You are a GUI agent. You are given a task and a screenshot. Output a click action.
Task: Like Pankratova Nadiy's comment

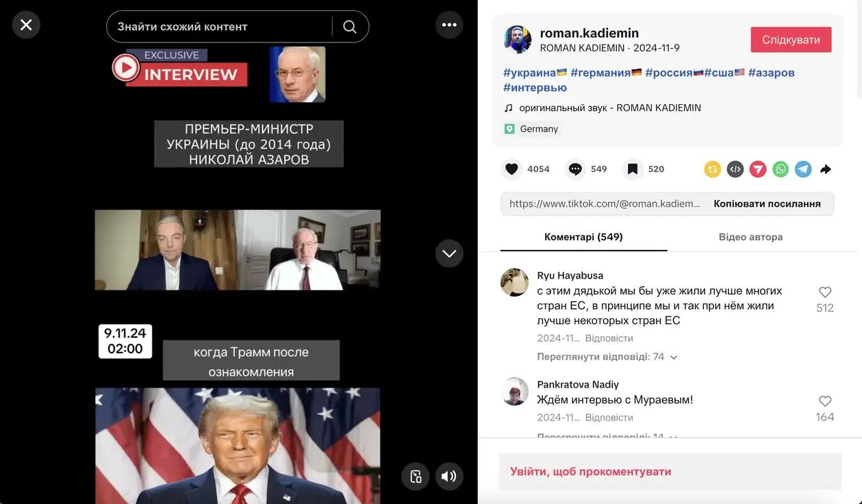point(825,401)
